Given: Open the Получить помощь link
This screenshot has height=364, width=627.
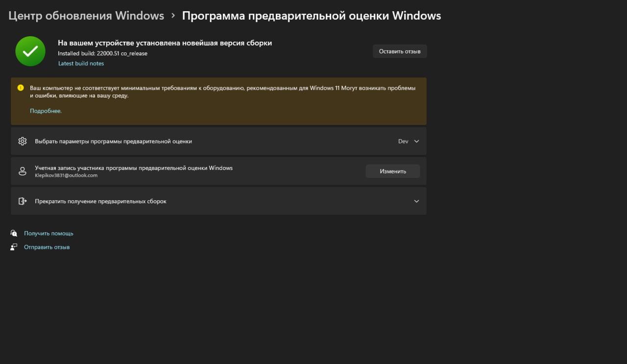Looking at the screenshot, I should (48, 234).
